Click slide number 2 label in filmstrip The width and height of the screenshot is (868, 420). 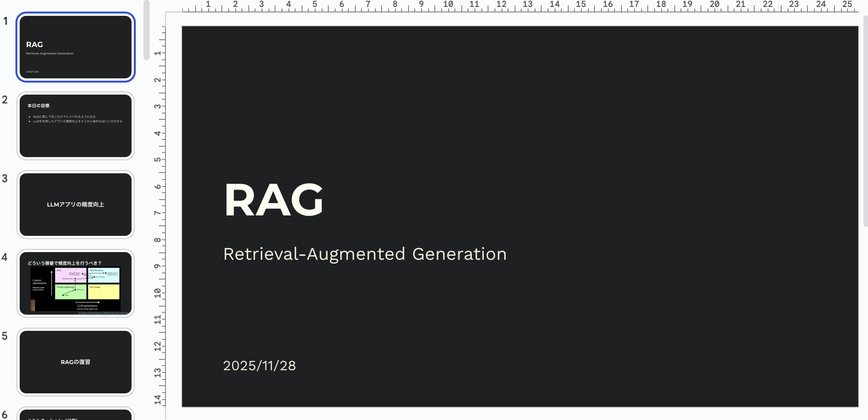5,100
